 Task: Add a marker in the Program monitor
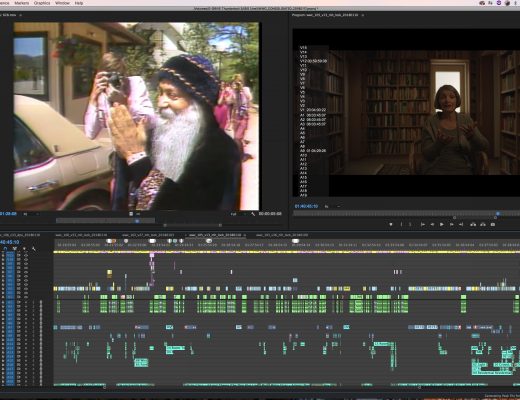point(391,225)
